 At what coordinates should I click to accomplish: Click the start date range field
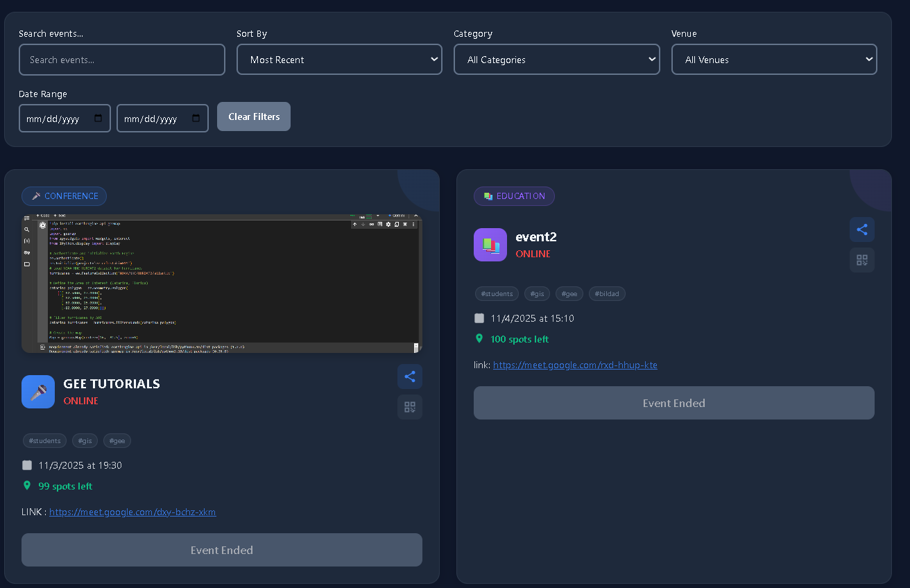coord(65,119)
